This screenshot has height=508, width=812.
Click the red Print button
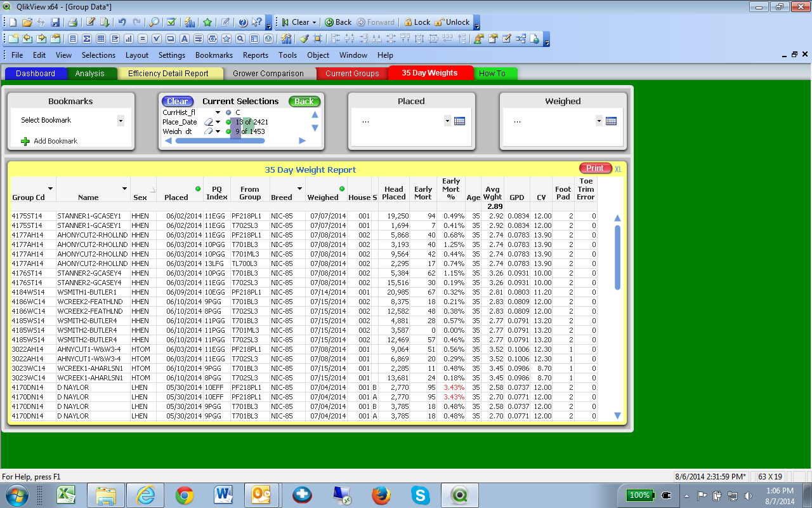coord(595,168)
